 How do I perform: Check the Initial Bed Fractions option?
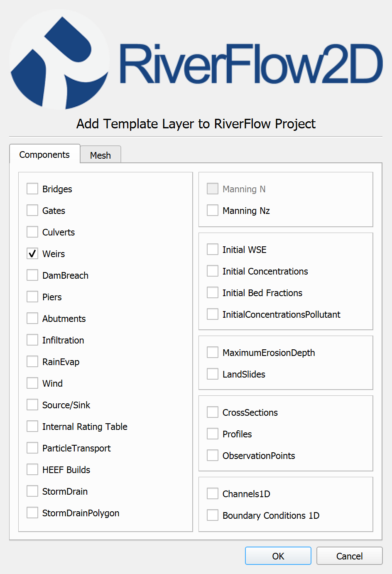click(x=213, y=293)
